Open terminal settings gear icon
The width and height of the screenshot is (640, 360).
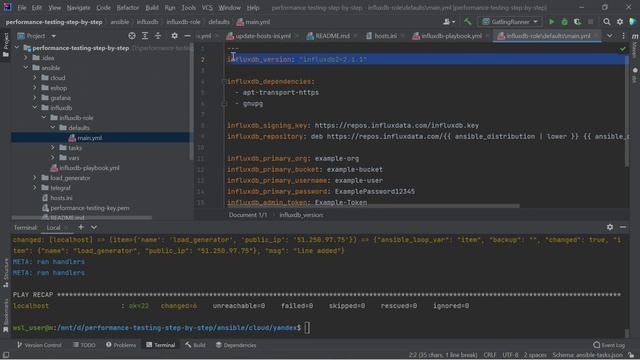tap(610, 227)
